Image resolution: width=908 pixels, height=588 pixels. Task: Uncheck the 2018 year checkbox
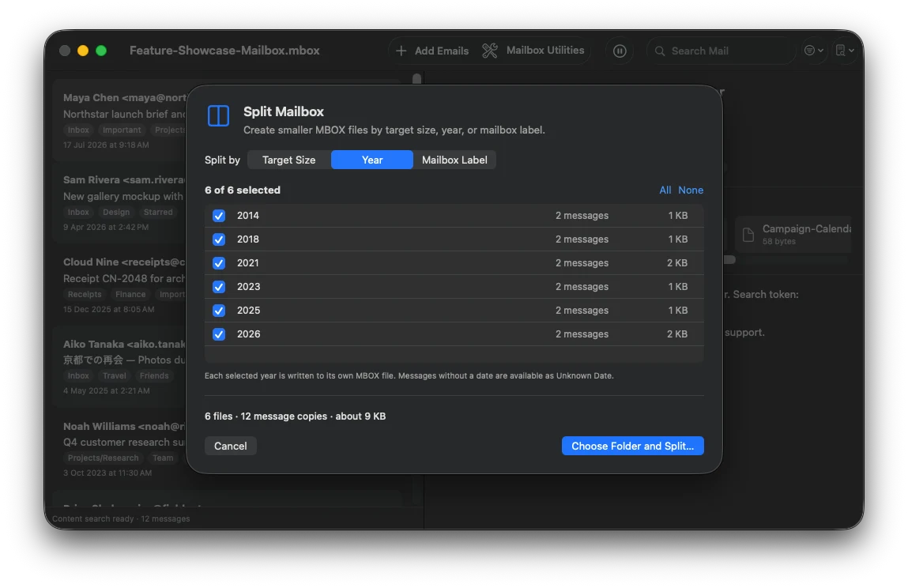pyautogui.click(x=219, y=239)
